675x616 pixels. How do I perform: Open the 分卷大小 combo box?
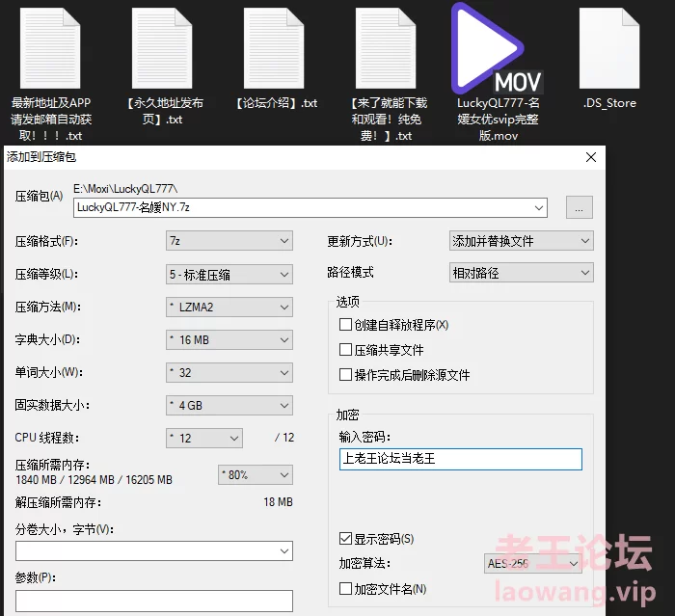[x=154, y=551]
